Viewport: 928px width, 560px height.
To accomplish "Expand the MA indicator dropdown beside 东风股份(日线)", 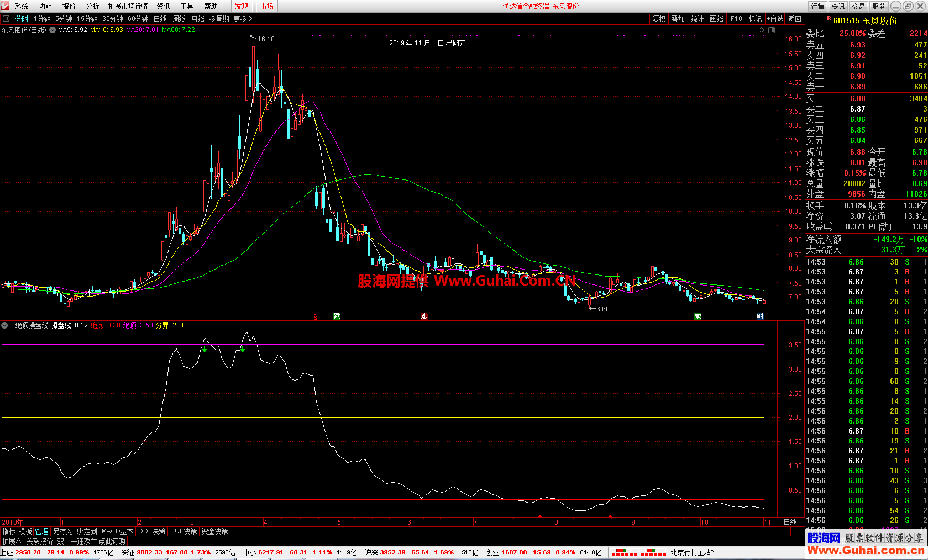I will tap(53, 30).
